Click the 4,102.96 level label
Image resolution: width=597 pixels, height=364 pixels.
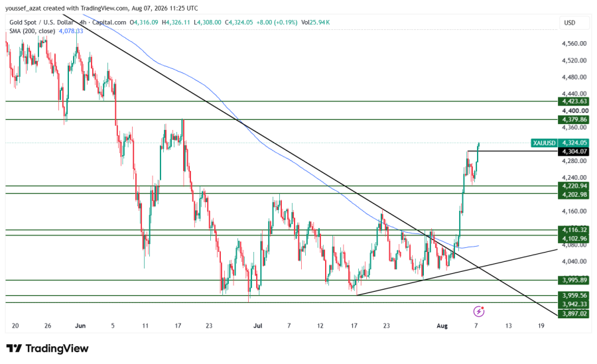tap(573, 239)
